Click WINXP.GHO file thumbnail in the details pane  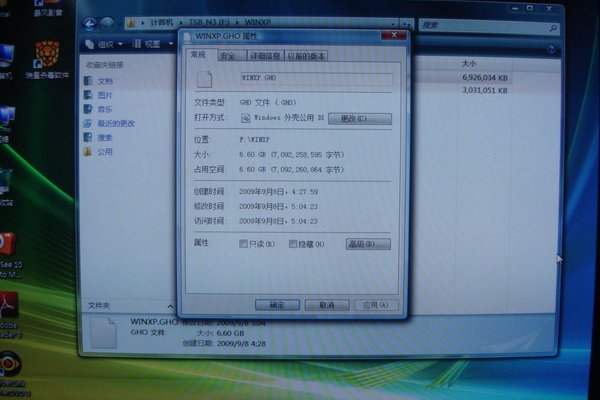(103, 333)
